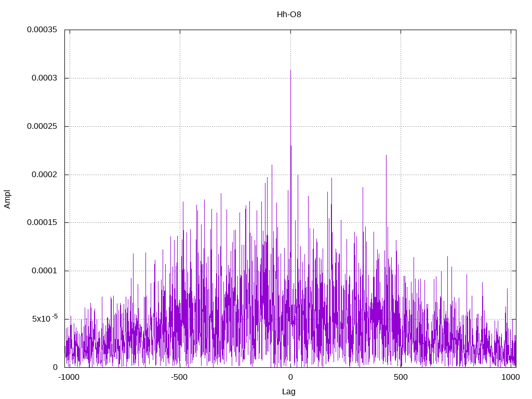The image size is (532, 399).
Task: Click the 0.0002 y-axis tick label
Action: pos(45,175)
